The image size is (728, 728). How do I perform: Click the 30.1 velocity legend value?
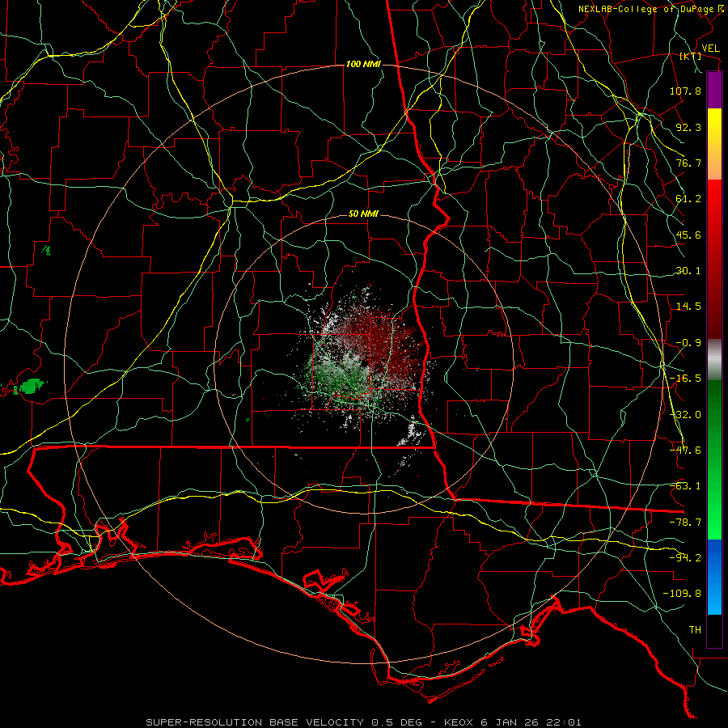(688, 271)
